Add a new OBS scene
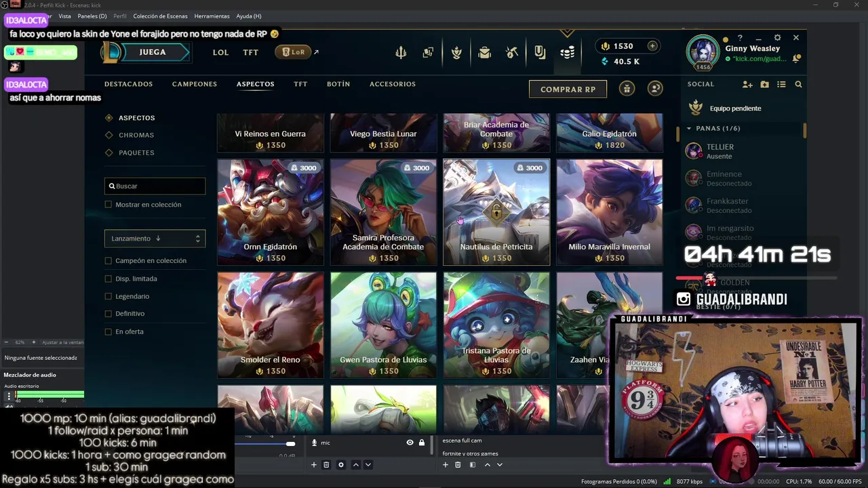868x488 pixels. pos(446,465)
